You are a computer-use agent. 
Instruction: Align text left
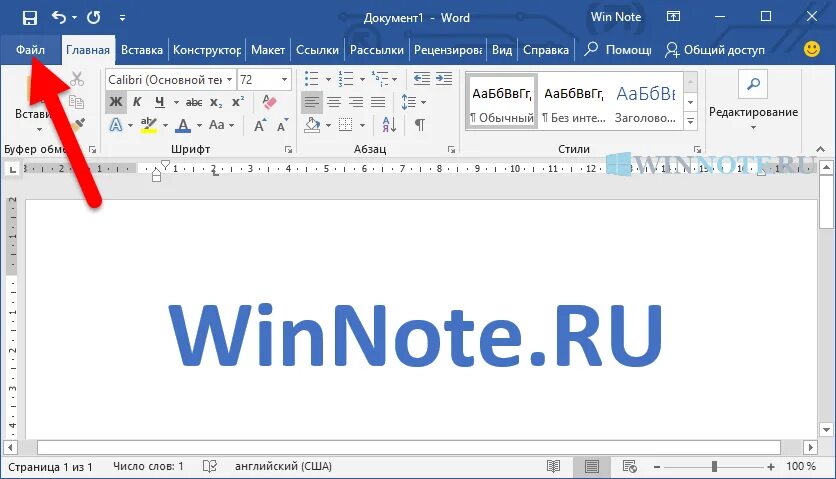[x=312, y=102]
